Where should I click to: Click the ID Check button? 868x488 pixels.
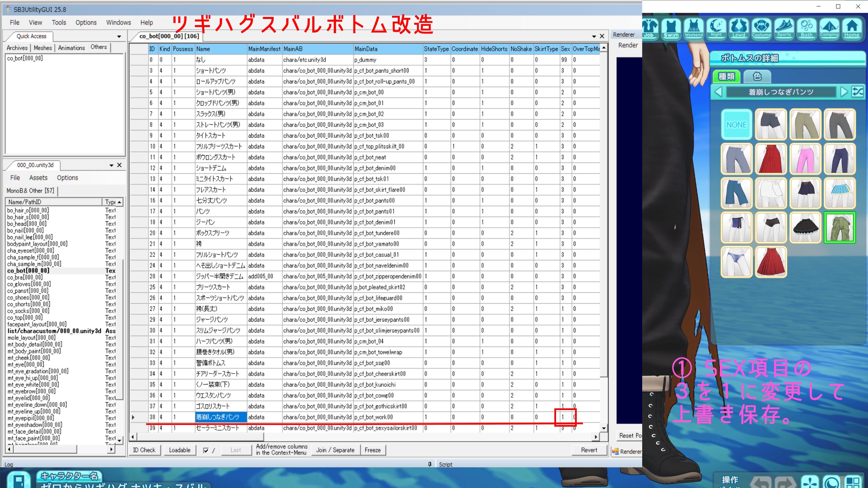(144, 450)
